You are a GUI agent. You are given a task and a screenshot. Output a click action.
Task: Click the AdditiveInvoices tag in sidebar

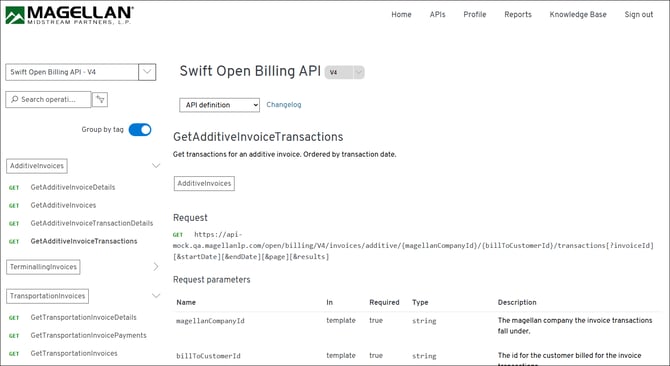pos(37,166)
